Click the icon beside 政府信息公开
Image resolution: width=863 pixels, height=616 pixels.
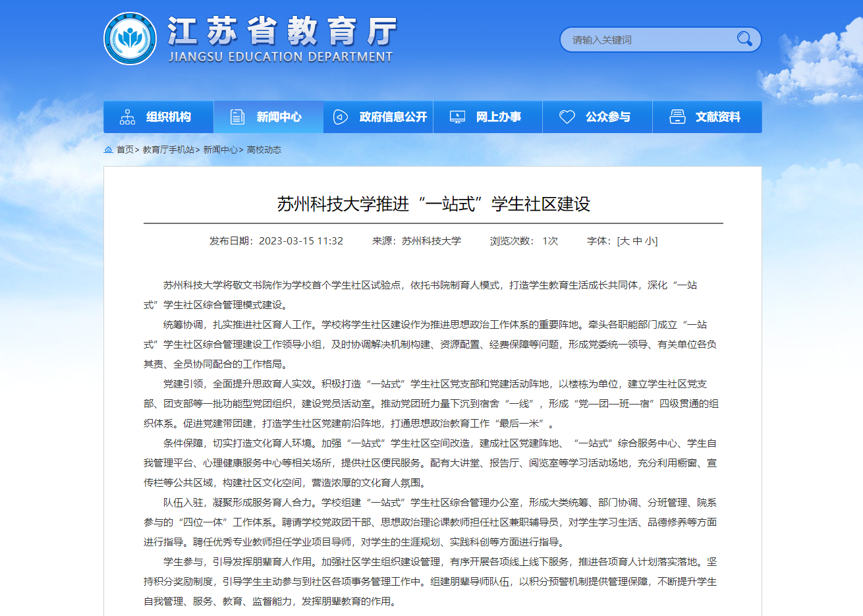click(341, 117)
